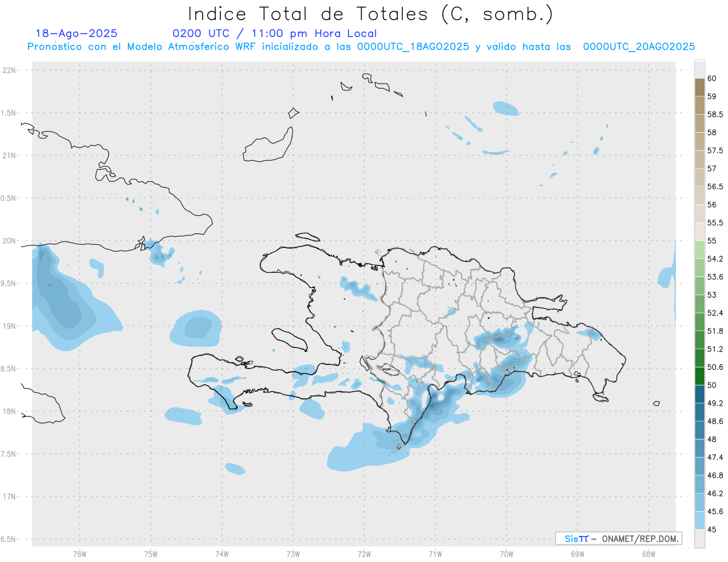Click the 20N latitude label

click(10, 241)
